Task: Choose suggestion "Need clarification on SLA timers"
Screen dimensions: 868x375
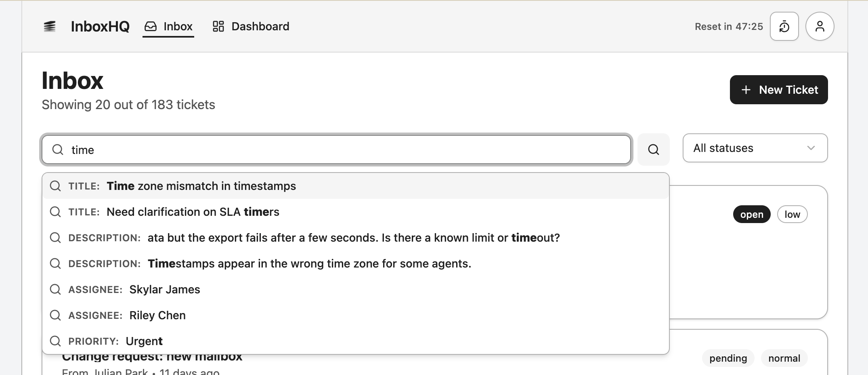Action: [193, 212]
